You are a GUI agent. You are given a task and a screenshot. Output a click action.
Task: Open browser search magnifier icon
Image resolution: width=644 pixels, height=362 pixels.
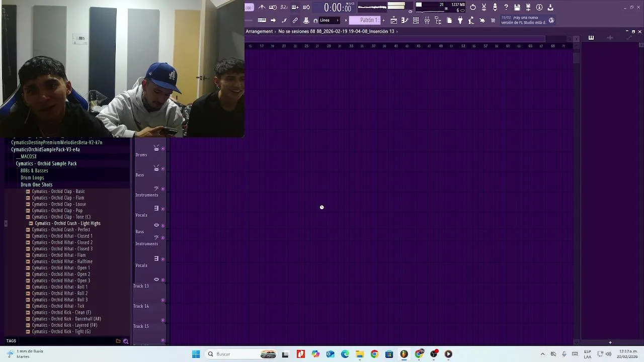[126, 341]
